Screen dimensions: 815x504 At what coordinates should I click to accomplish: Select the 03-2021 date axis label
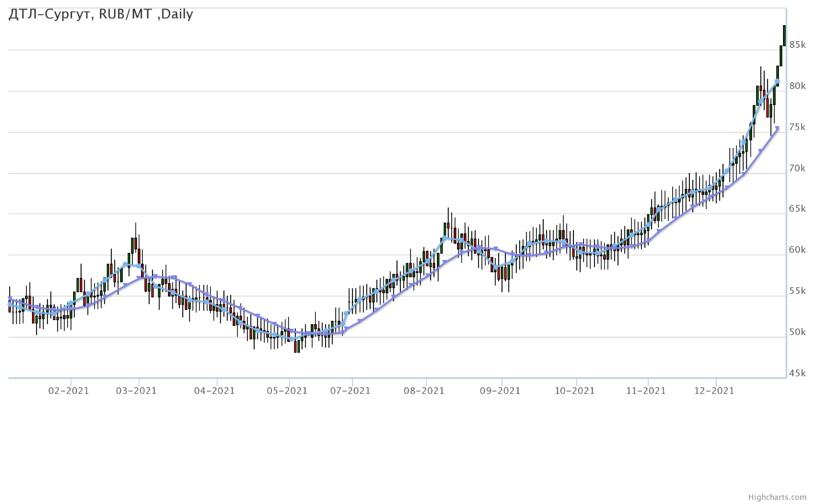pos(136,391)
